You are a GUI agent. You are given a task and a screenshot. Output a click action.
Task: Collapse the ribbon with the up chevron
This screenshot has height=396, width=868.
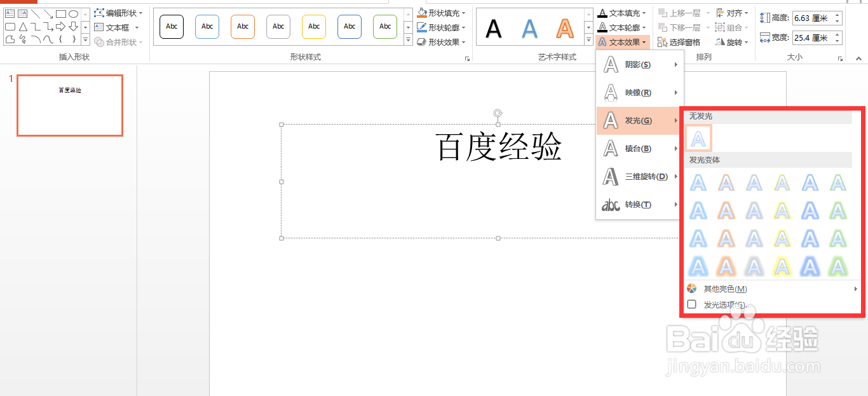[858, 58]
